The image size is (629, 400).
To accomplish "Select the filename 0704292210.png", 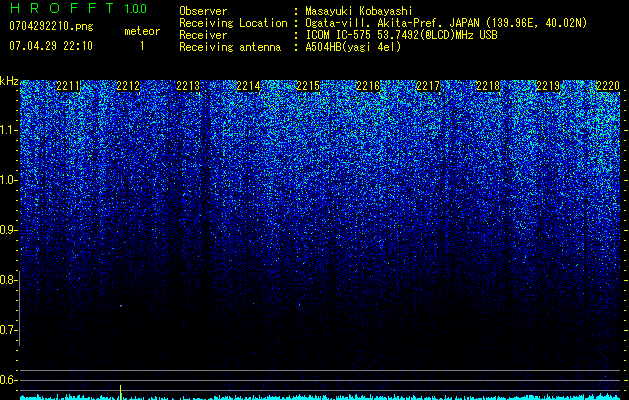I will (51, 26).
